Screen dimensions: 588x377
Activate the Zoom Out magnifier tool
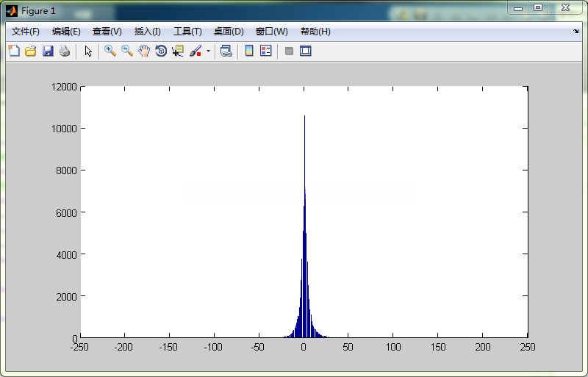pos(127,51)
